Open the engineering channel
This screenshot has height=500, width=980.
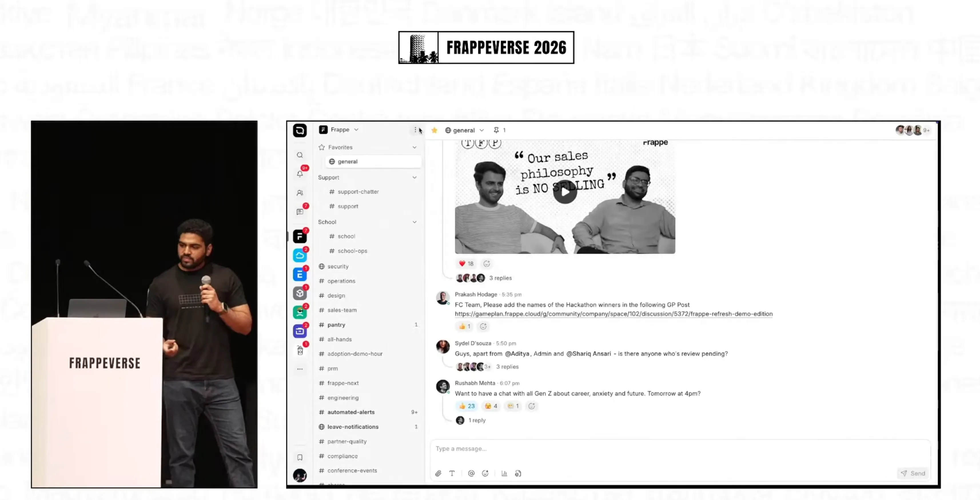369,398
